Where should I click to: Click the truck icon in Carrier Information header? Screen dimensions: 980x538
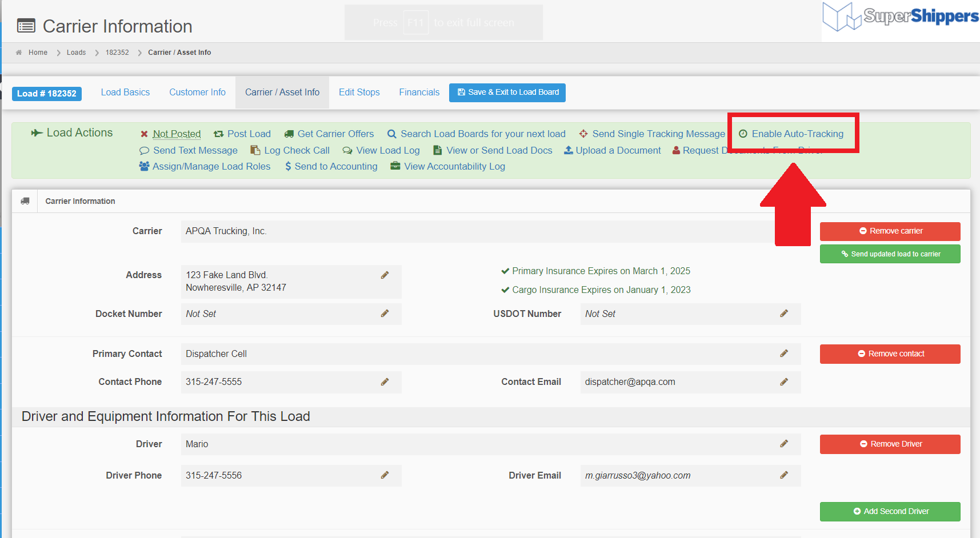click(x=25, y=201)
